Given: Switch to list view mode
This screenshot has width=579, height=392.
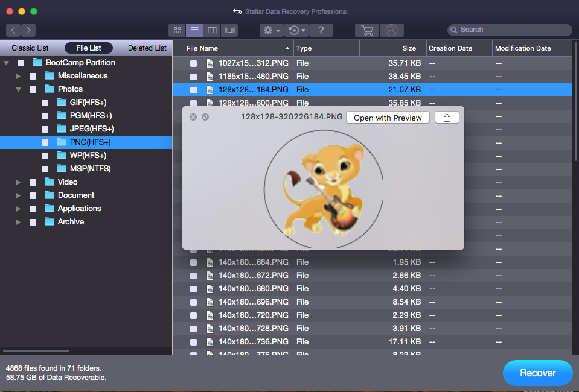Looking at the screenshot, I should tap(194, 30).
